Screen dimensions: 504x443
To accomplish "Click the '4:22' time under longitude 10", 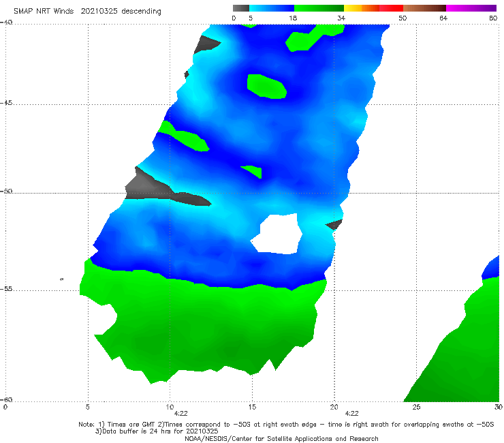I will coord(181,414).
